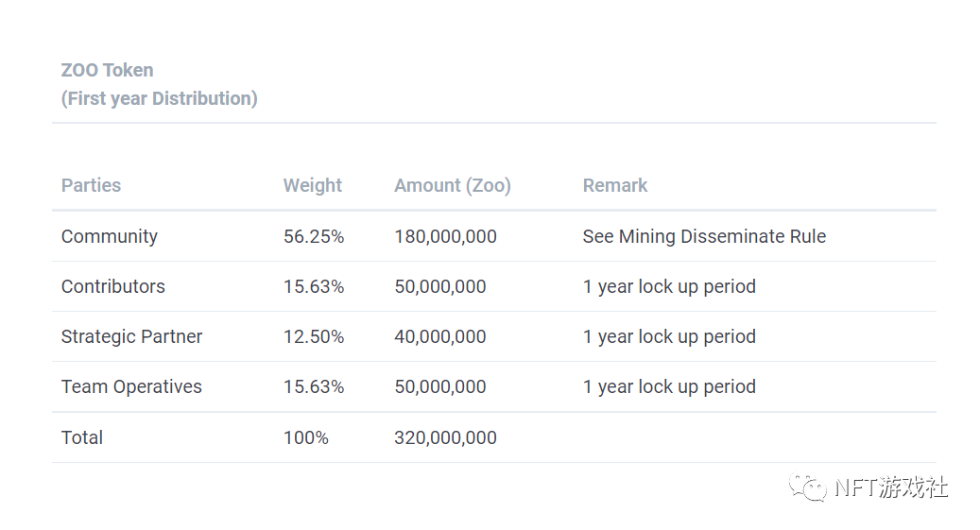Screen dimensions: 980x530
Task: Click the Community row label
Action: tap(109, 236)
